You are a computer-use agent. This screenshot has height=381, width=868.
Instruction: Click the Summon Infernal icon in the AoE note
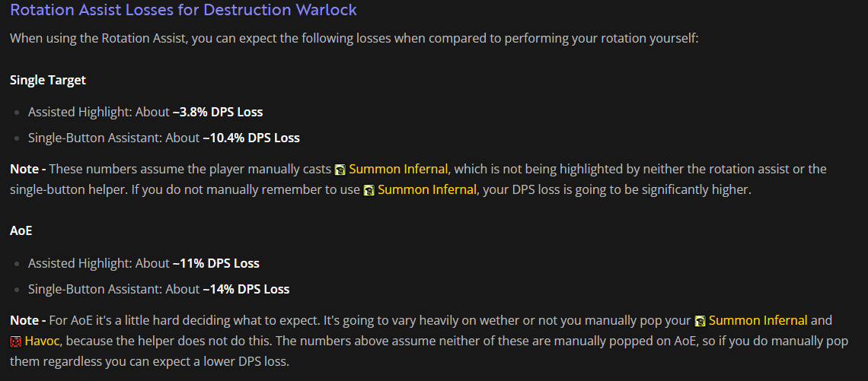coord(700,321)
